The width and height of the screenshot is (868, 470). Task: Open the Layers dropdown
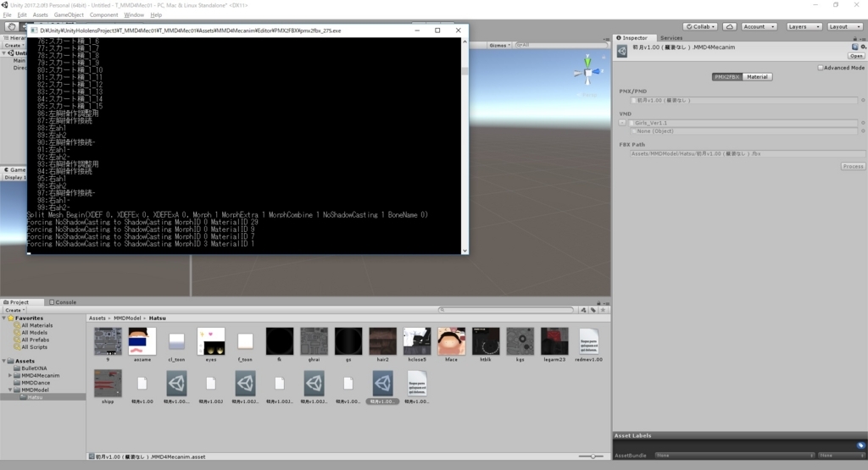pyautogui.click(x=804, y=26)
